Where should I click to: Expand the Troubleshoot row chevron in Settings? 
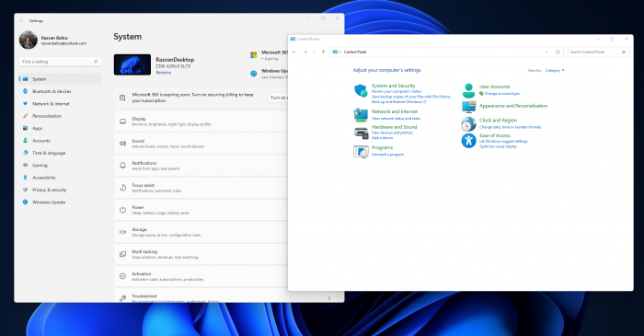tap(329, 298)
